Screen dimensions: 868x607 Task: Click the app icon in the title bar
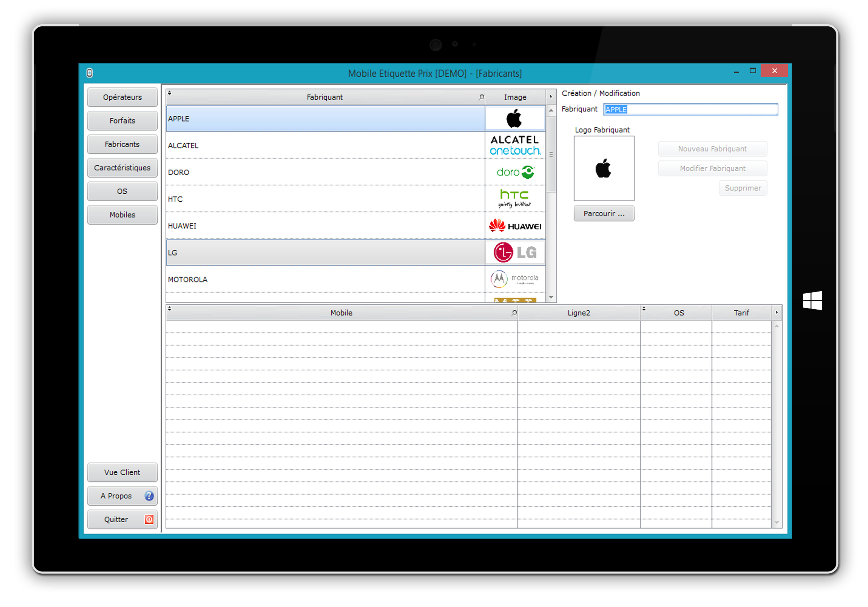[x=90, y=73]
